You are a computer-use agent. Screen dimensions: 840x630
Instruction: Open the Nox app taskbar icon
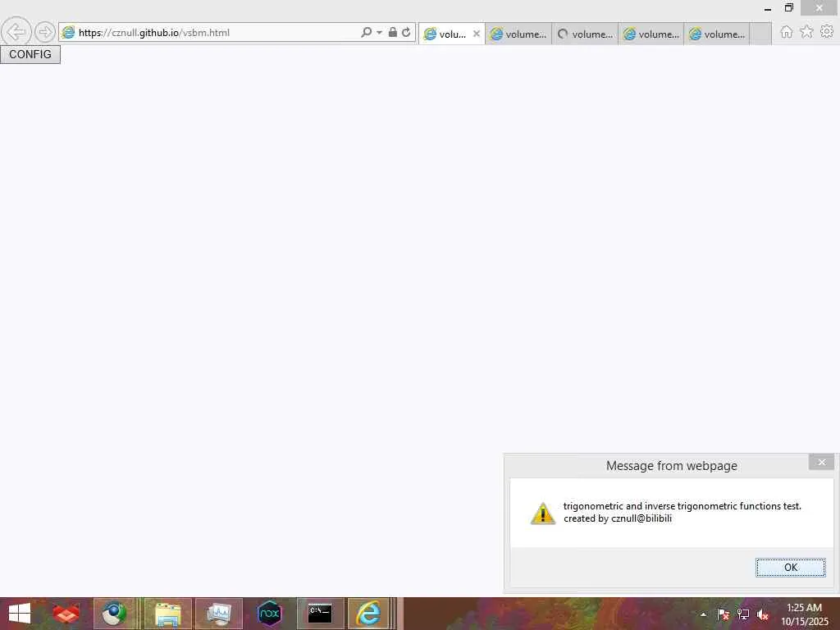pyautogui.click(x=269, y=614)
